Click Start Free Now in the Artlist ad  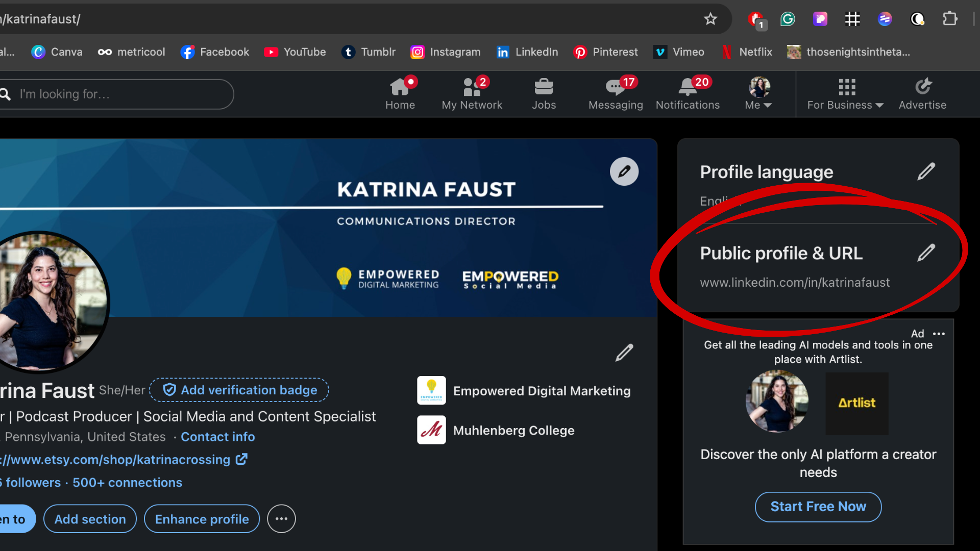(818, 507)
